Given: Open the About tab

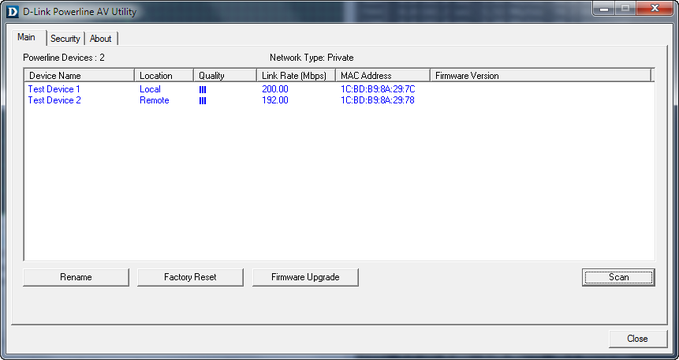Looking at the screenshot, I should [100, 39].
